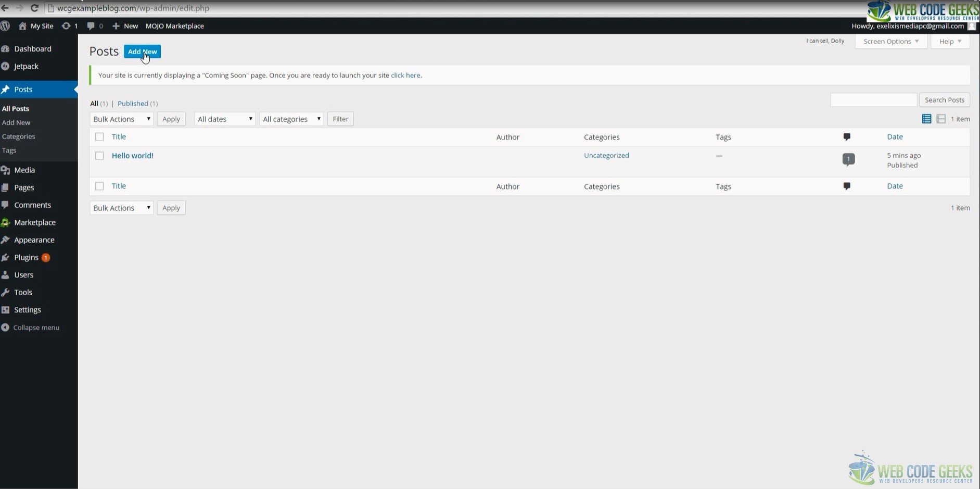Click the Pages icon in the sidebar
Viewport: 980px width, 489px height.
(x=5, y=187)
